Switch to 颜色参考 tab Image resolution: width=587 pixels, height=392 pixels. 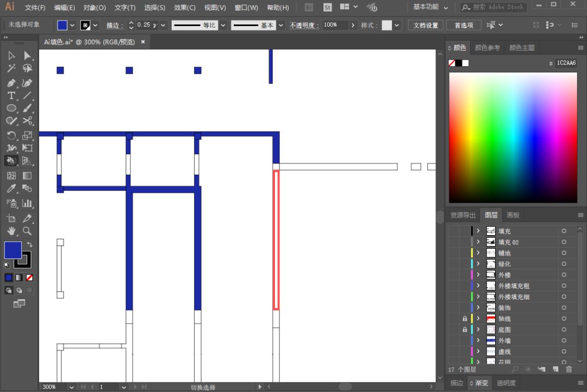[x=487, y=47]
